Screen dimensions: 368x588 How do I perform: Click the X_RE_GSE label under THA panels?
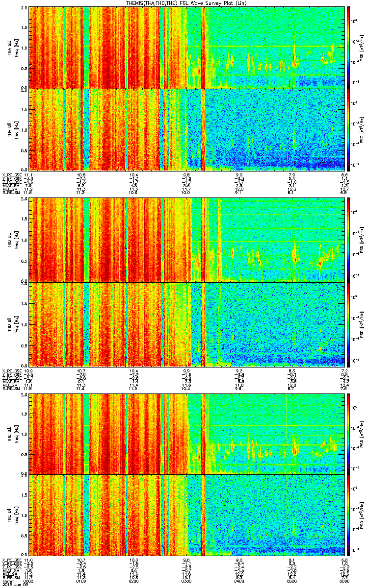(11, 174)
